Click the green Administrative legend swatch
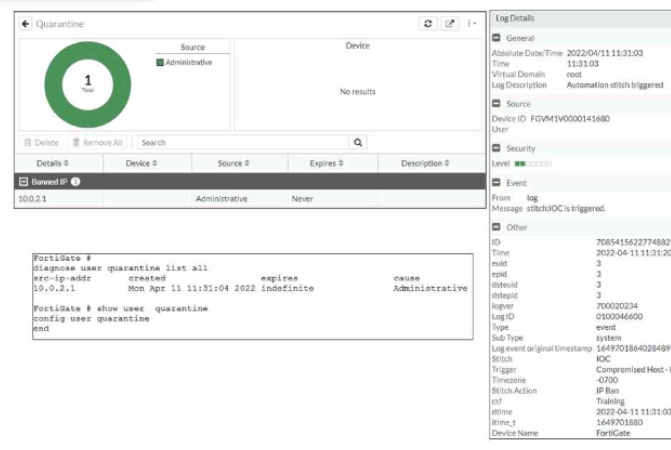Image resolution: width=671 pixels, height=450 pixels. [160, 62]
